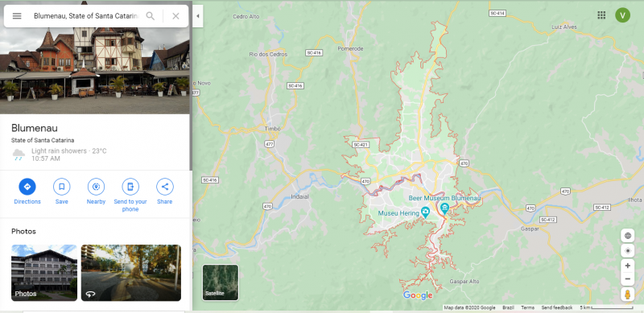
Task: Save Blumenau with the bookmark icon
Action: click(62, 187)
